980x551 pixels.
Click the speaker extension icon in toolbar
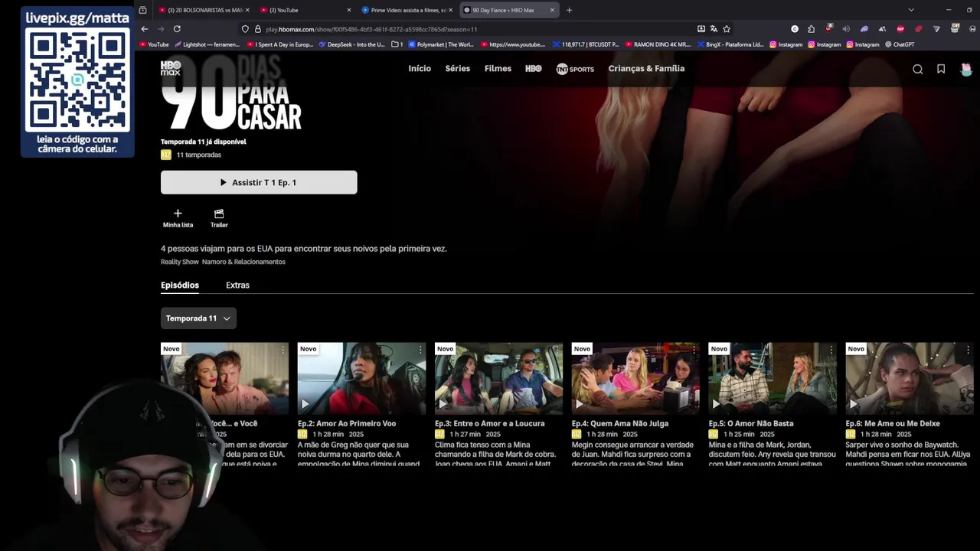pyautogui.click(x=846, y=29)
